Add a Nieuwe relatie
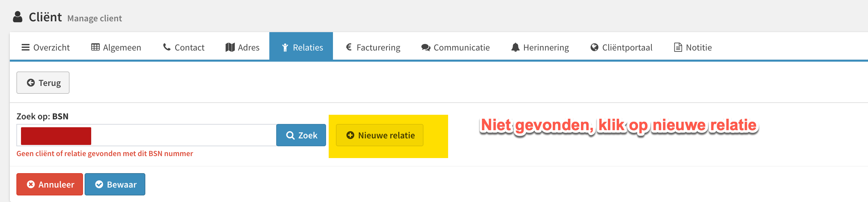Viewport: 868px width, 202px height. point(380,135)
